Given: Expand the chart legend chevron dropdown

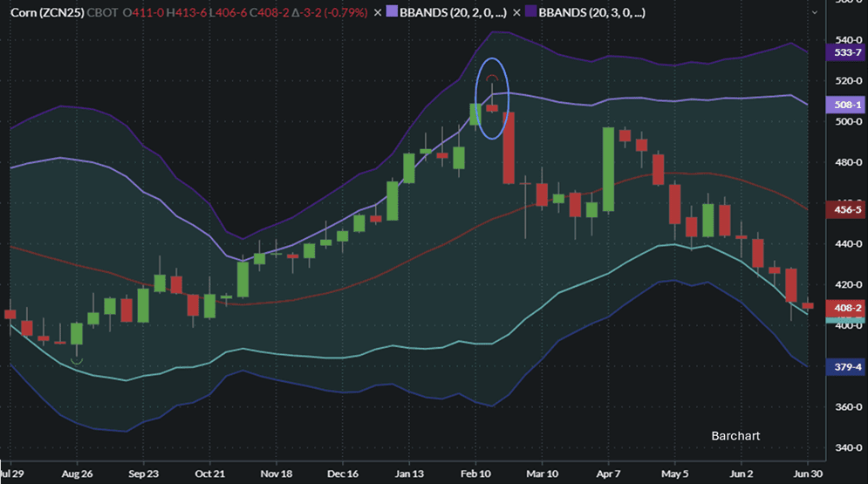Looking at the screenshot, I should click(814, 13).
